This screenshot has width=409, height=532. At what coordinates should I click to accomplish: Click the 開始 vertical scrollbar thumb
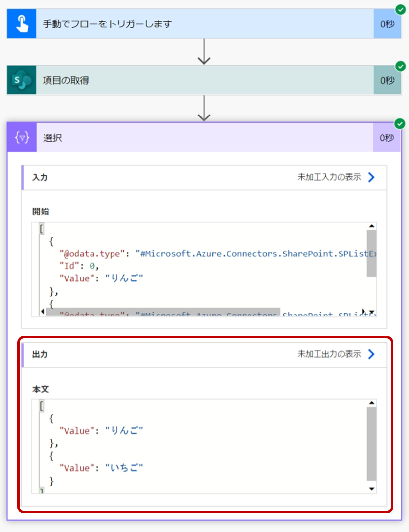coord(372,253)
